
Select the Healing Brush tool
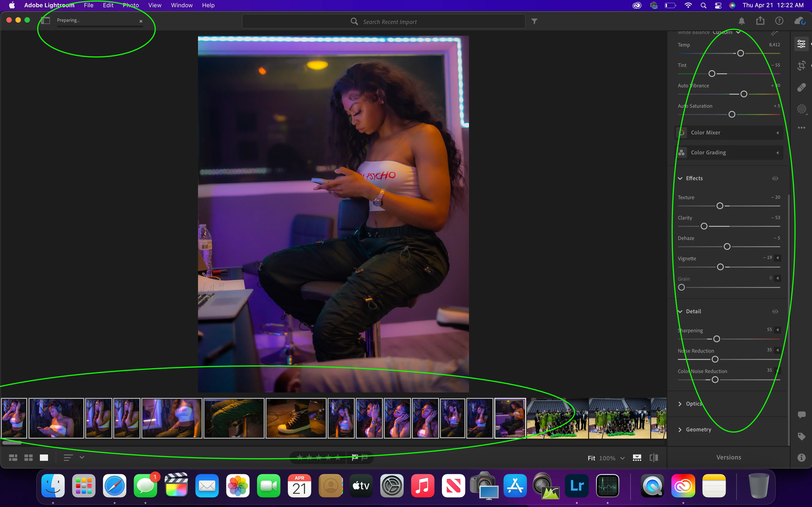coord(801,88)
